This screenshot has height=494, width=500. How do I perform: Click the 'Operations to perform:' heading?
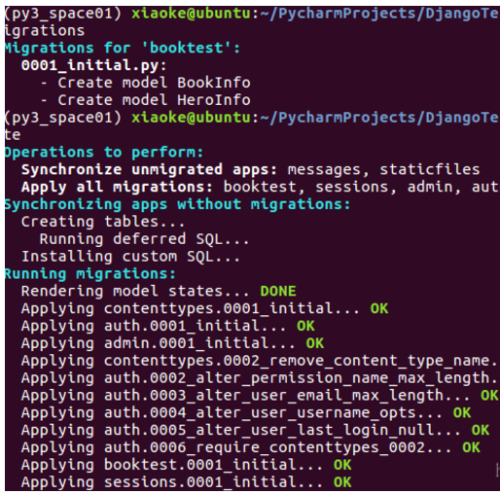(104, 152)
